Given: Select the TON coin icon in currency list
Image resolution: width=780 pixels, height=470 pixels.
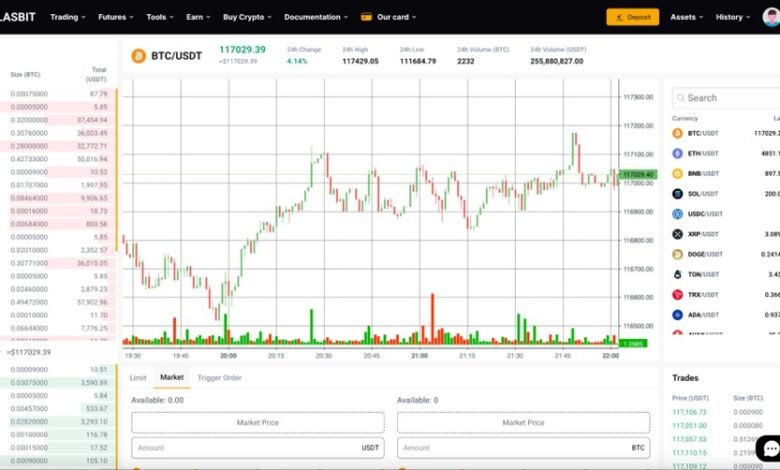Looking at the screenshot, I should click(678, 275).
